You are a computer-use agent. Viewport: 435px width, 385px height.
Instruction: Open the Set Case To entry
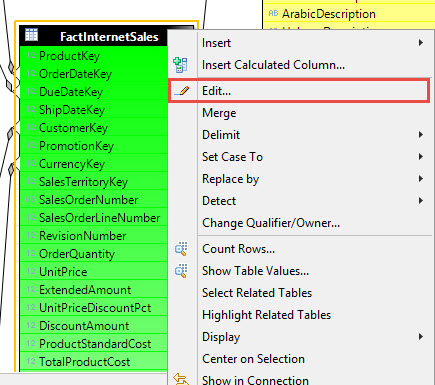(300, 157)
